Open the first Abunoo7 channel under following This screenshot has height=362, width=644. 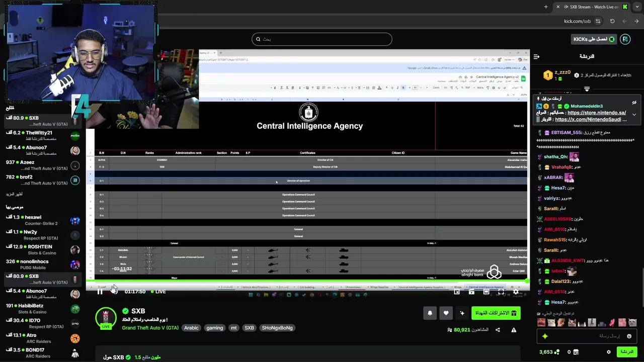pos(43,150)
